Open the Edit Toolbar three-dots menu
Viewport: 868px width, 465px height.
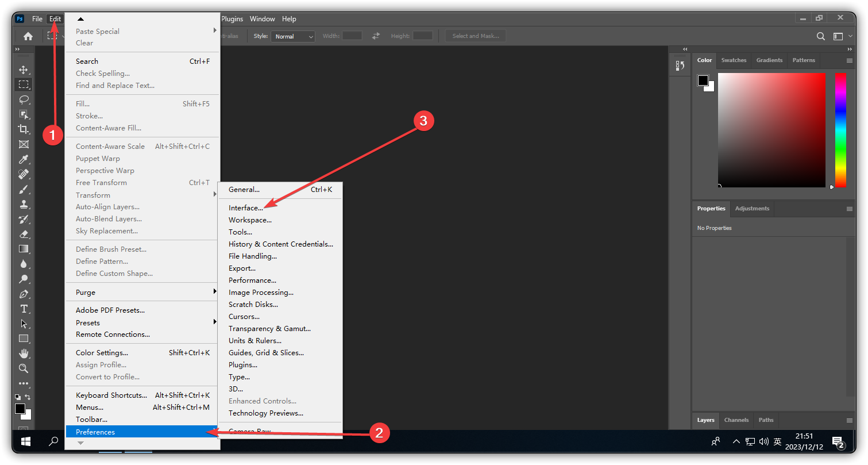(x=24, y=383)
